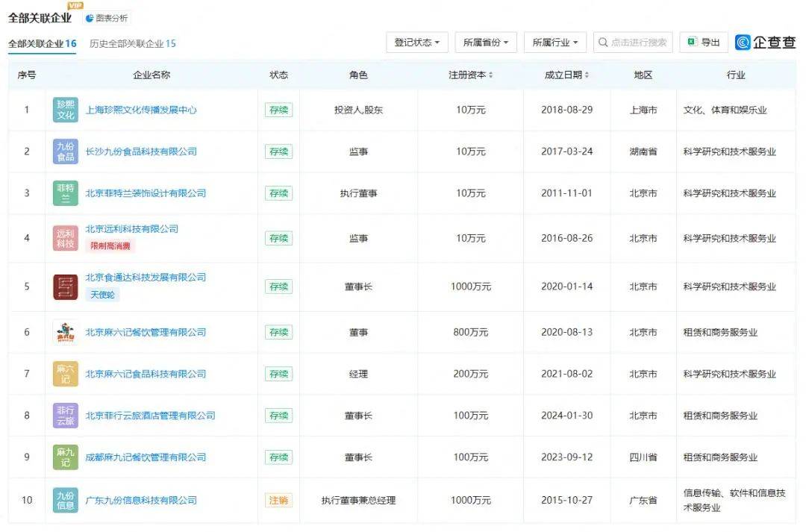Image resolution: width=806 pixels, height=532 pixels.
Task: Select the 全部关联企业 16 tab
Action: coord(42,44)
